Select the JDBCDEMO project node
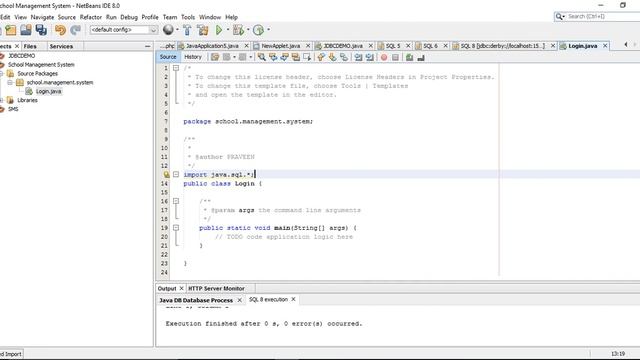 21,56
